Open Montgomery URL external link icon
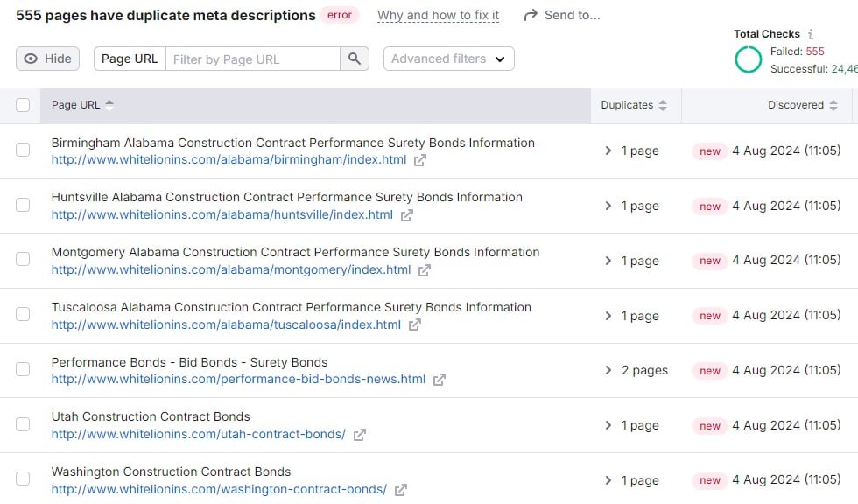 pyautogui.click(x=425, y=270)
